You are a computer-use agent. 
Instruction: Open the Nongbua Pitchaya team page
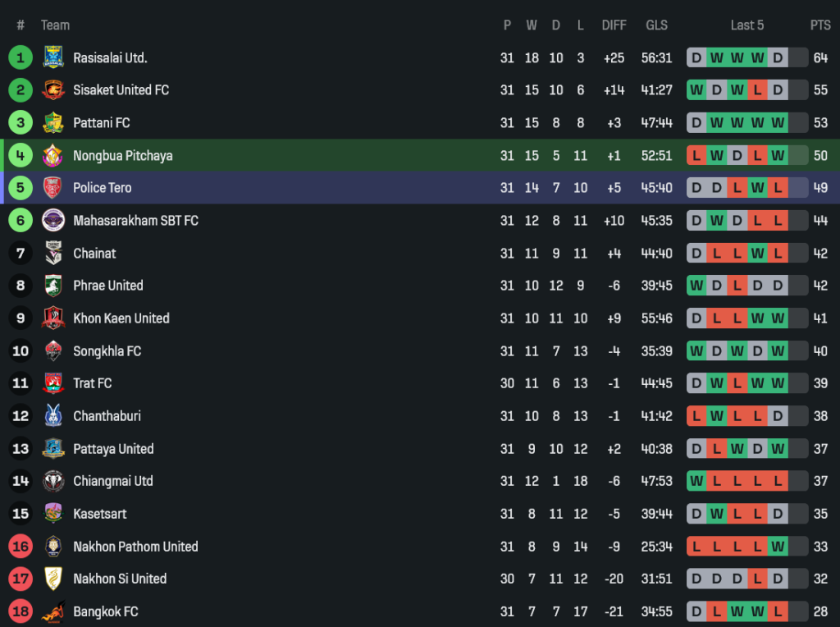(123, 156)
